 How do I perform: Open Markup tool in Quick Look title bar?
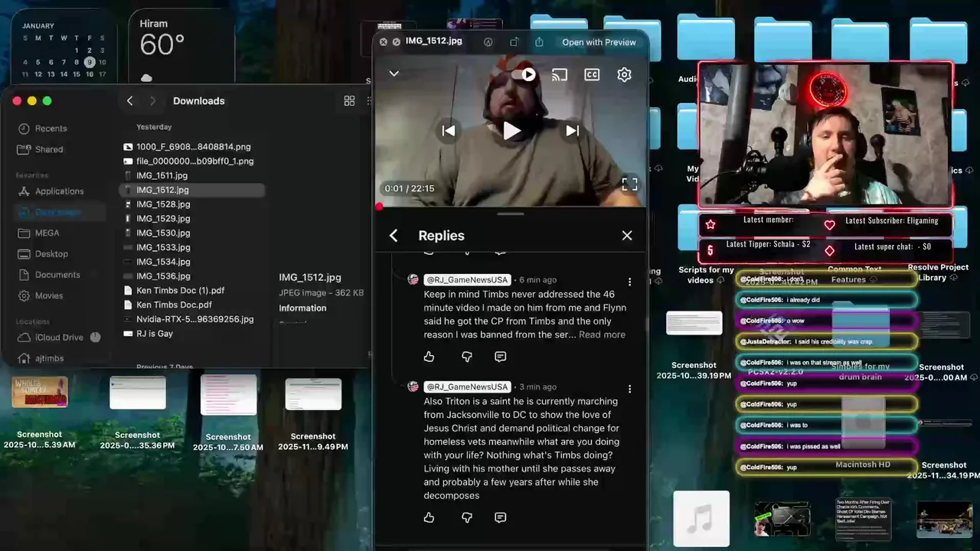click(488, 42)
